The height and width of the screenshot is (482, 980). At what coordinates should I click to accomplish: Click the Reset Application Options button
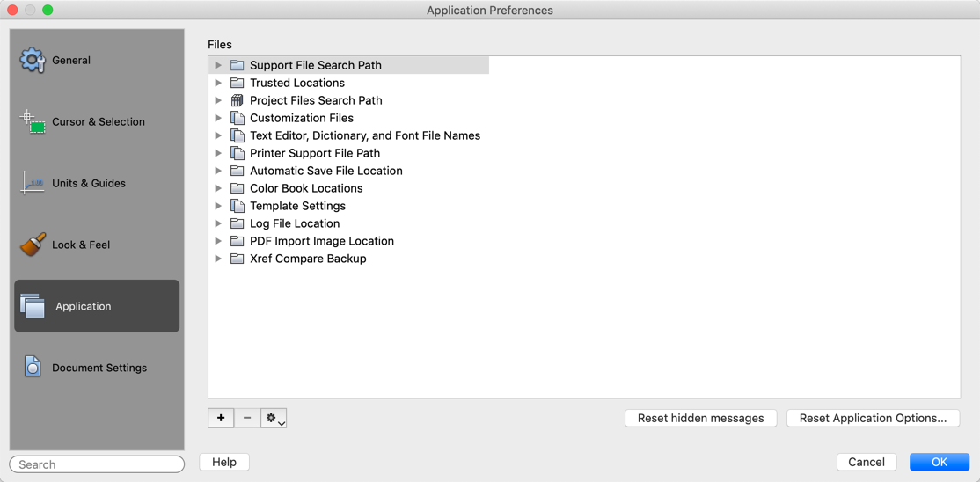[x=873, y=418]
